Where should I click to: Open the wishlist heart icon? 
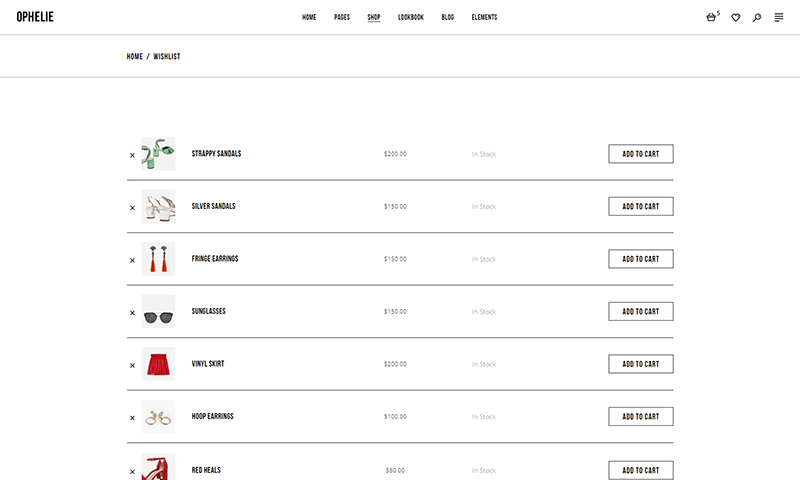736,17
